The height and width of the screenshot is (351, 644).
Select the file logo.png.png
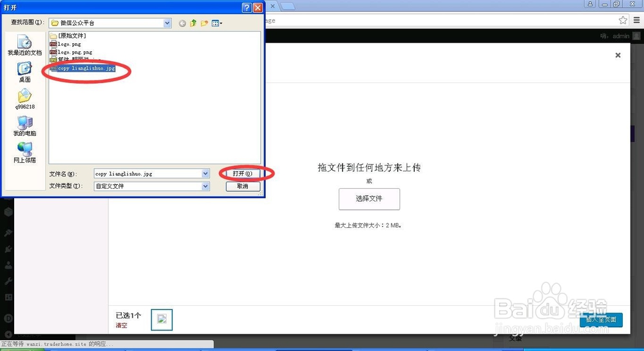click(71, 52)
